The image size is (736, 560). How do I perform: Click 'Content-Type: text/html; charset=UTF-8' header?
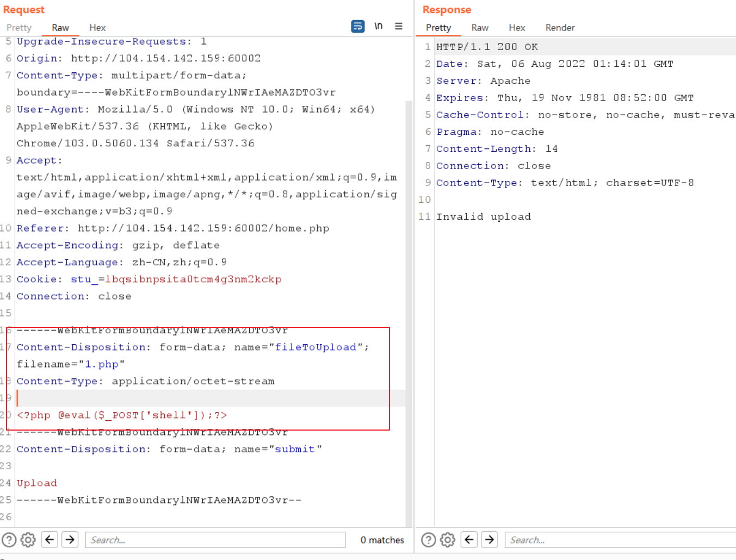tap(565, 183)
